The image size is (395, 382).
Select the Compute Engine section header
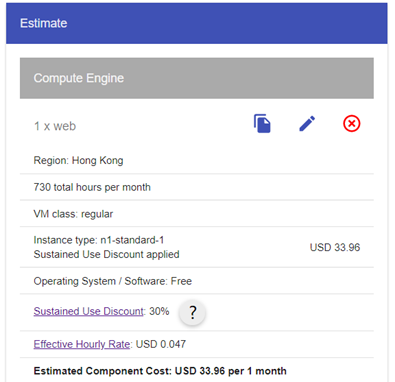click(197, 78)
